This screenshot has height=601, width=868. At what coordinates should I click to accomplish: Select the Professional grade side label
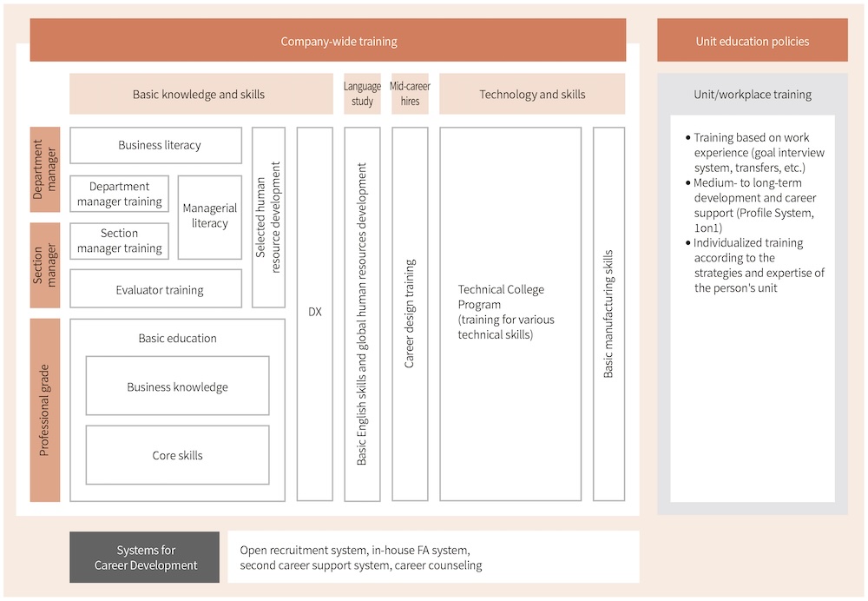45,410
